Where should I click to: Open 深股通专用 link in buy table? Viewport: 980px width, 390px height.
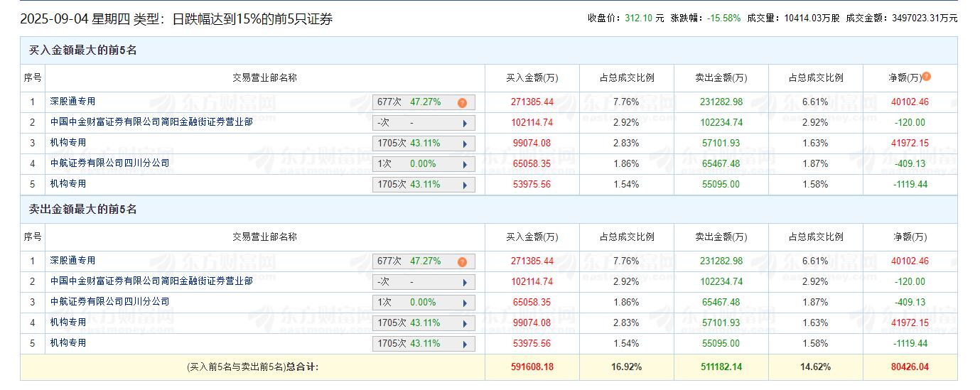pyautogui.click(x=72, y=102)
